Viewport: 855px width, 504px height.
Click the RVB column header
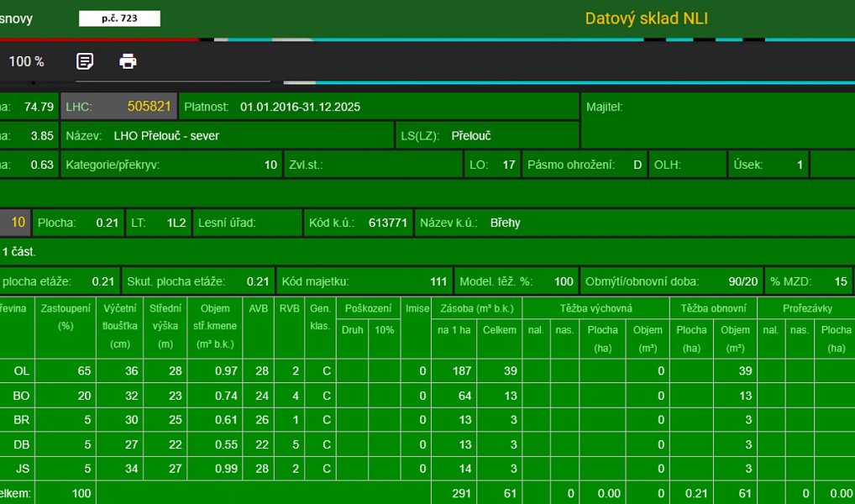(x=290, y=328)
